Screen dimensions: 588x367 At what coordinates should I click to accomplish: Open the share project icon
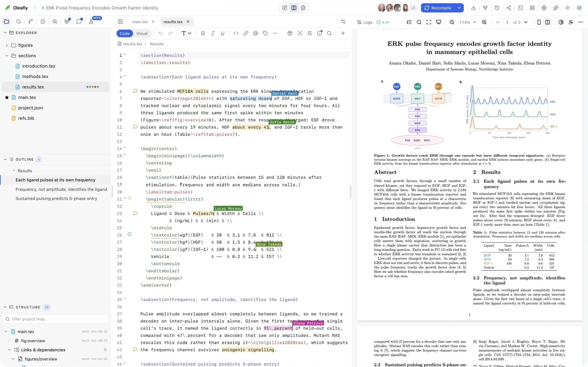point(509,8)
